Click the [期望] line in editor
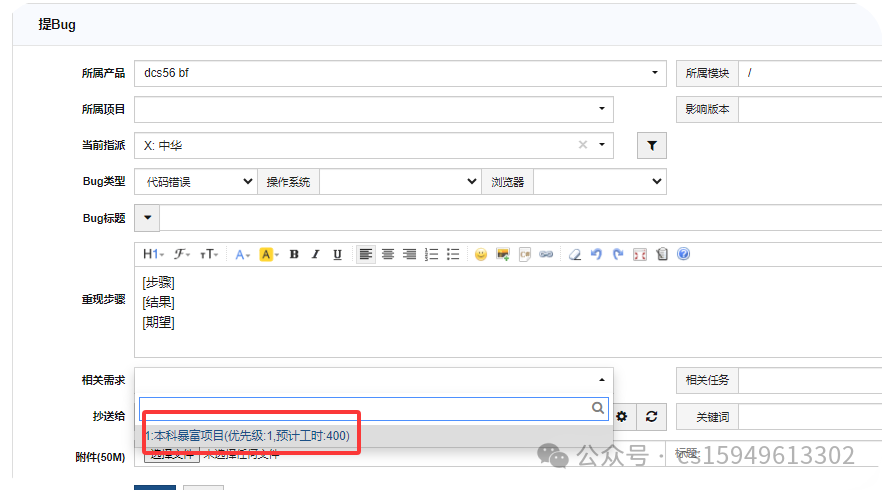 point(159,322)
